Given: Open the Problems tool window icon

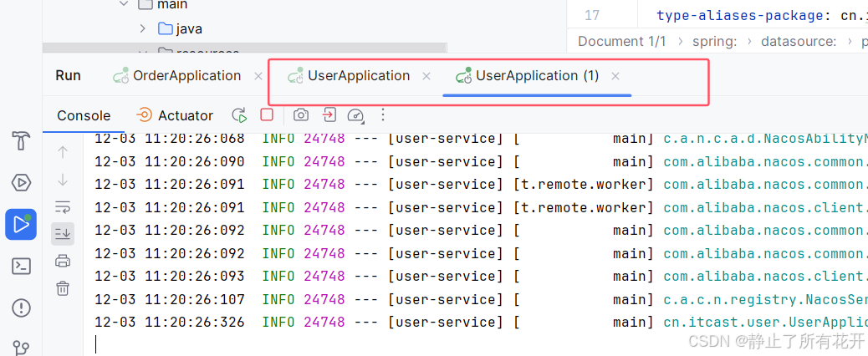Looking at the screenshot, I should click(x=20, y=308).
